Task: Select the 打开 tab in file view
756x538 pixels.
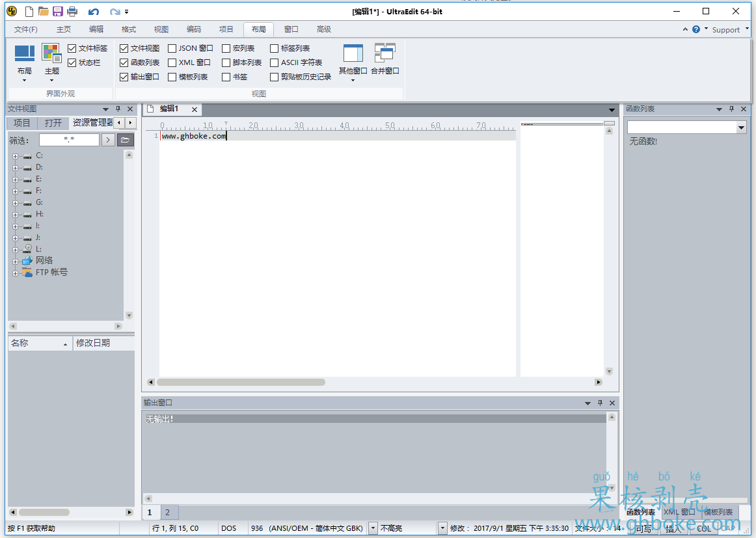Action: coord(53,123)
